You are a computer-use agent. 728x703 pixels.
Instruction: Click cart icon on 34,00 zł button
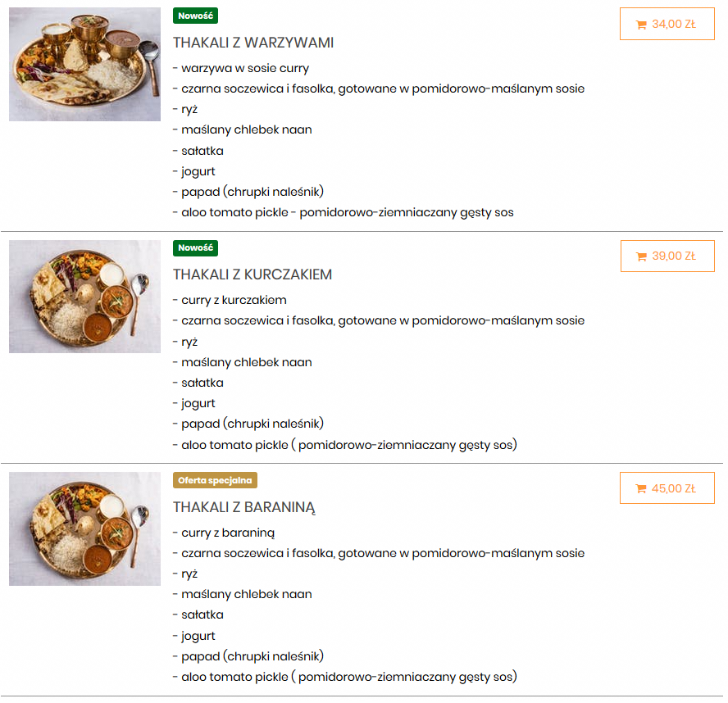click(641, 25)
